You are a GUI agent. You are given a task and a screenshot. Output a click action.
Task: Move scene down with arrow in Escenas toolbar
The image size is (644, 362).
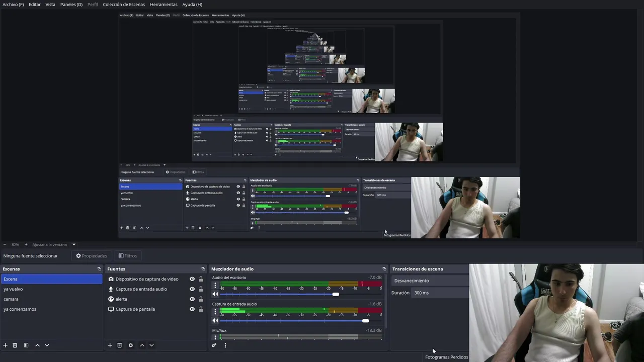click(x=47, y=345)
